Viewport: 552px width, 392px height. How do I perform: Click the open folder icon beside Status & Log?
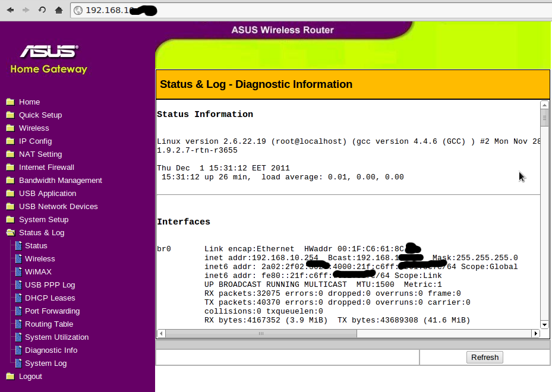pyautogui.click(x=11, y=233)
